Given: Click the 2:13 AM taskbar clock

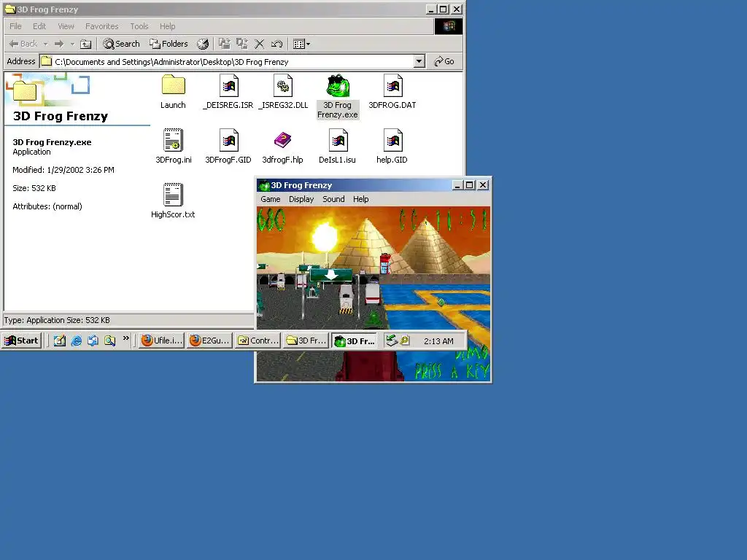Looking at the screenshot, I should 438,341.
